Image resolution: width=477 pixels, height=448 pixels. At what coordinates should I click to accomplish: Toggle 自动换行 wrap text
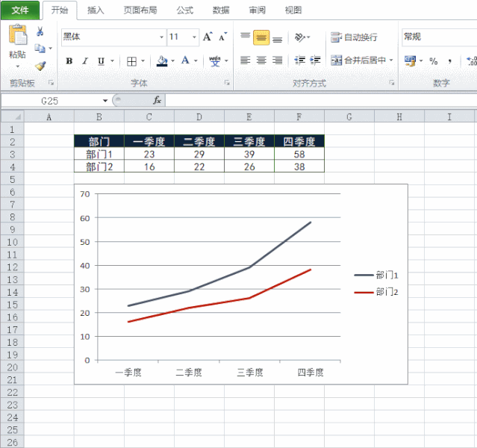pos(354,37)
